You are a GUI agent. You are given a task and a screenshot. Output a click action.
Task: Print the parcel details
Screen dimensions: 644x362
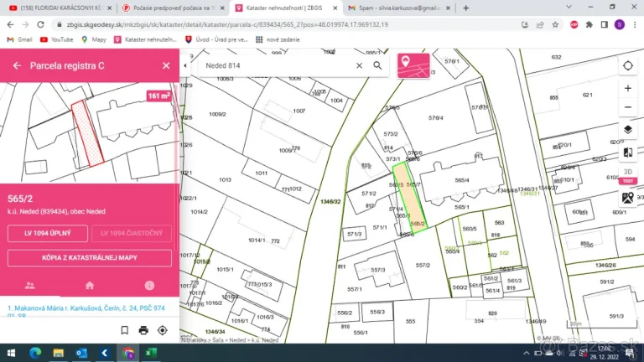[x=143, y=330]
